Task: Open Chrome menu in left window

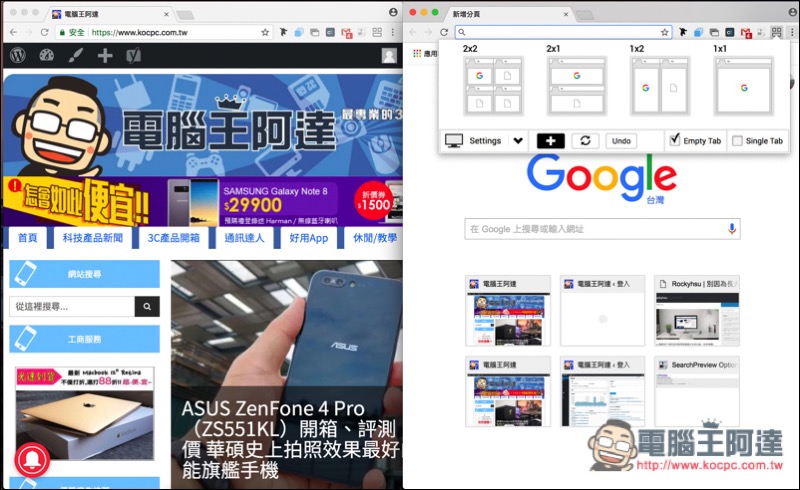Action: point(392,32)
